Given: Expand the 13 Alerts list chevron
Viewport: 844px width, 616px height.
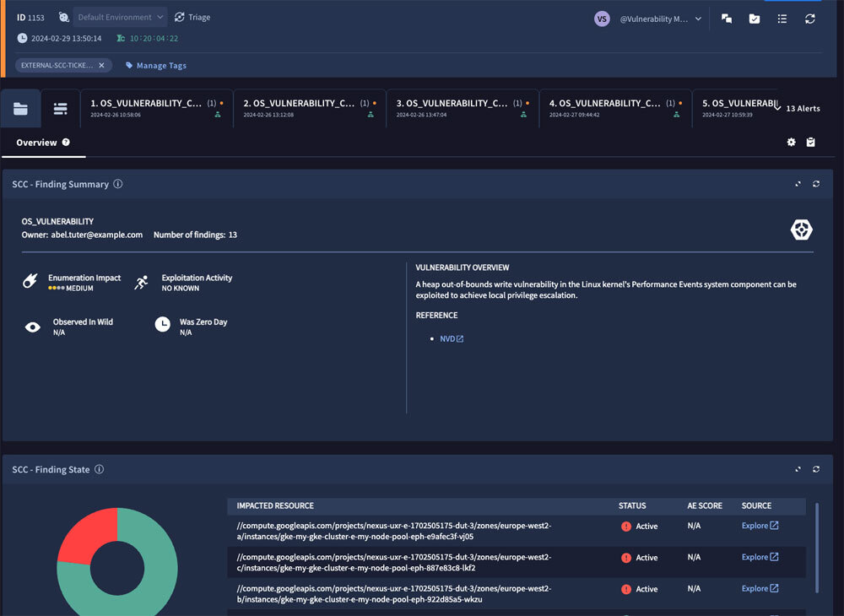Looking at the screenshot, I should point(777,107).
